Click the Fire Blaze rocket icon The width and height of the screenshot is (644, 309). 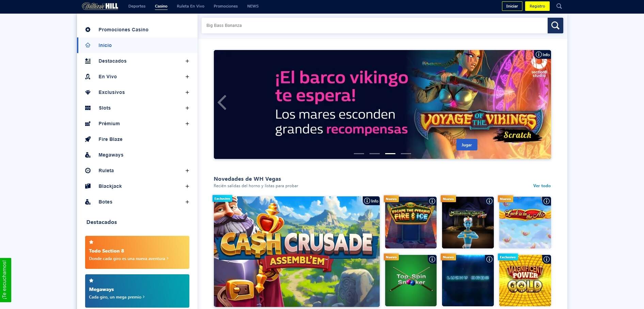(88, 139)
